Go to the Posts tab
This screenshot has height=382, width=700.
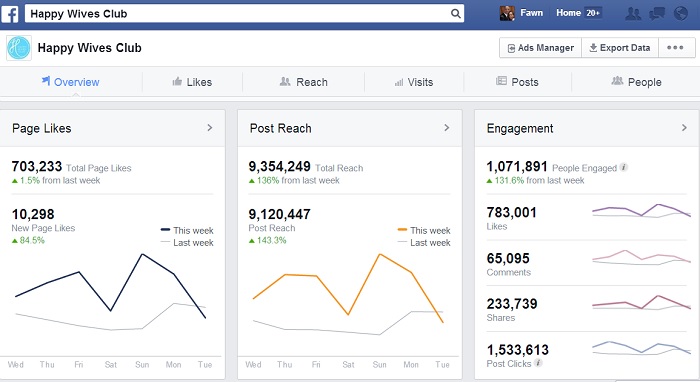coord(517,82)
